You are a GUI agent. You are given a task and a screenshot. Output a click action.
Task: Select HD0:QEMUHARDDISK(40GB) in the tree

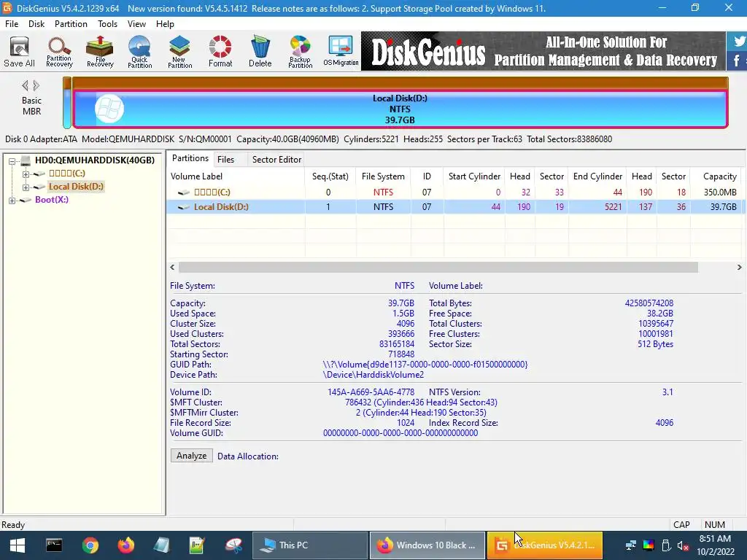95,160
